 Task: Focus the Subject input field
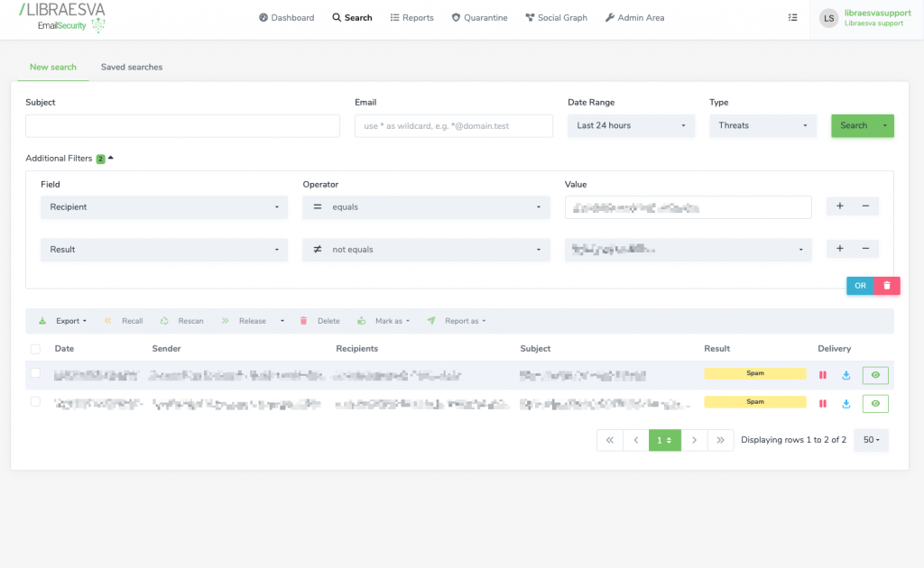182,126
